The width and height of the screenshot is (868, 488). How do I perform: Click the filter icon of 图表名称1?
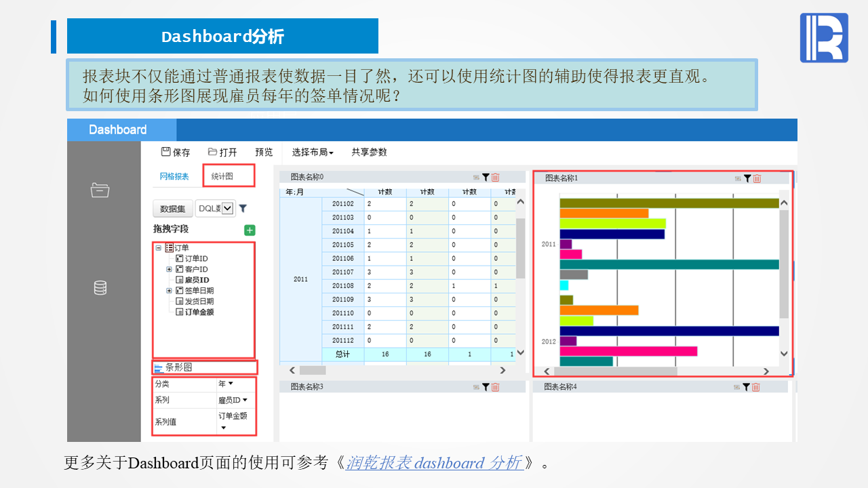click(747, 178)
